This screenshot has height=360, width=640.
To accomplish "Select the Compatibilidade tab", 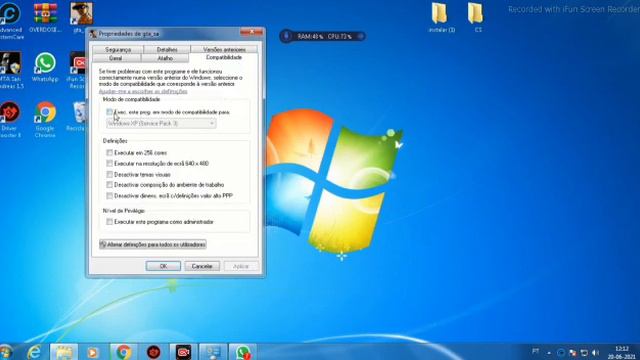I will click(x=224, y=58).
